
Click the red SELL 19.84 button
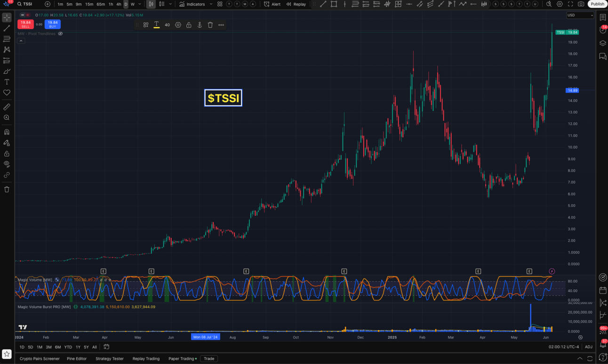tap(25, 24)
